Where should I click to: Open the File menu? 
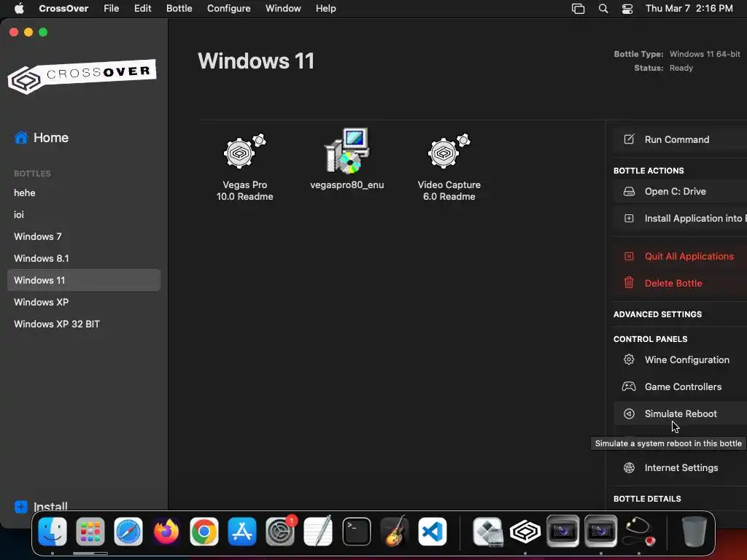click(111, 9)
